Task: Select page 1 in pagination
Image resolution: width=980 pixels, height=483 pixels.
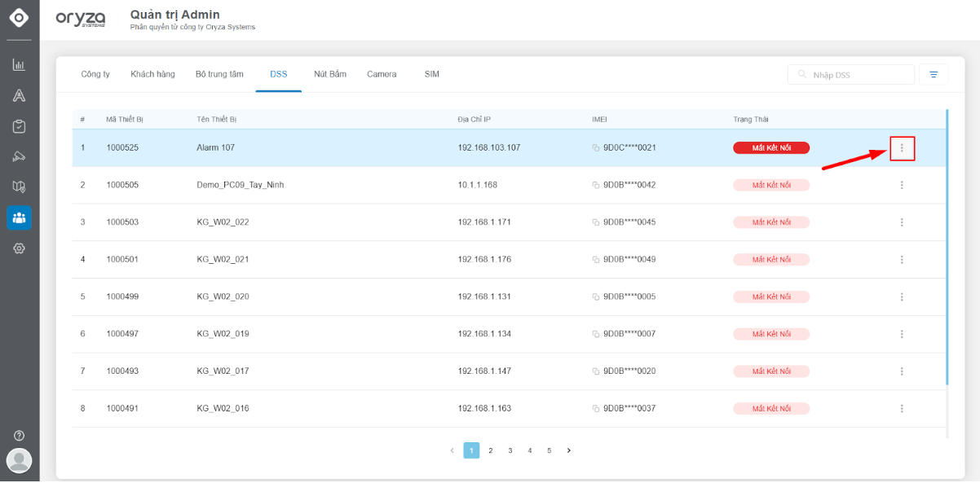Action: point(471,450)
